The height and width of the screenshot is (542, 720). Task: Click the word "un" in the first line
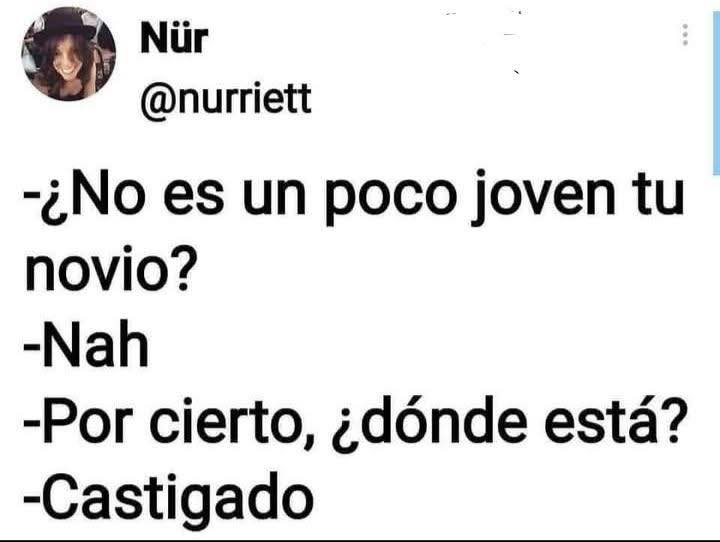click(274, 198)
